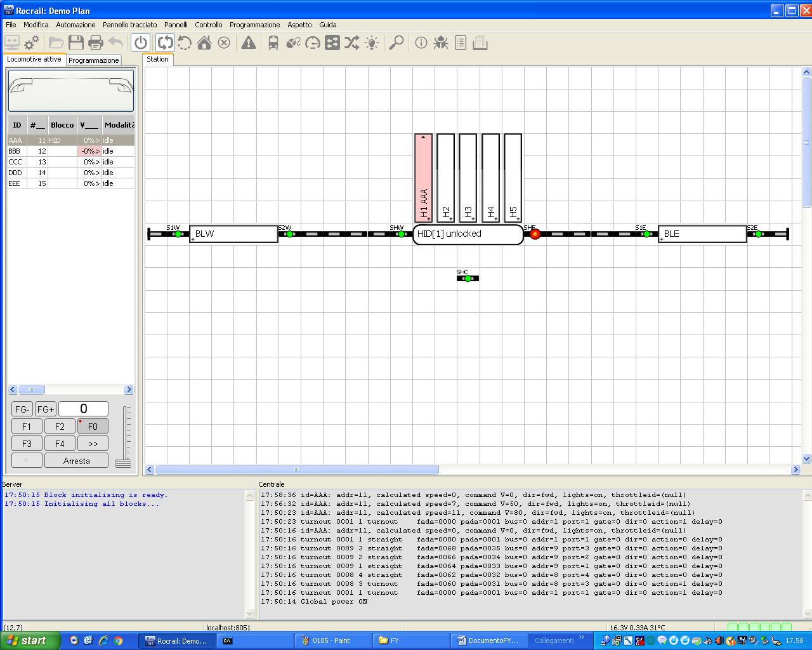The height and width of the screenshot is (650, 812).
Task: Open the Programmazione menu in menu bar
Action: point(254,25)
